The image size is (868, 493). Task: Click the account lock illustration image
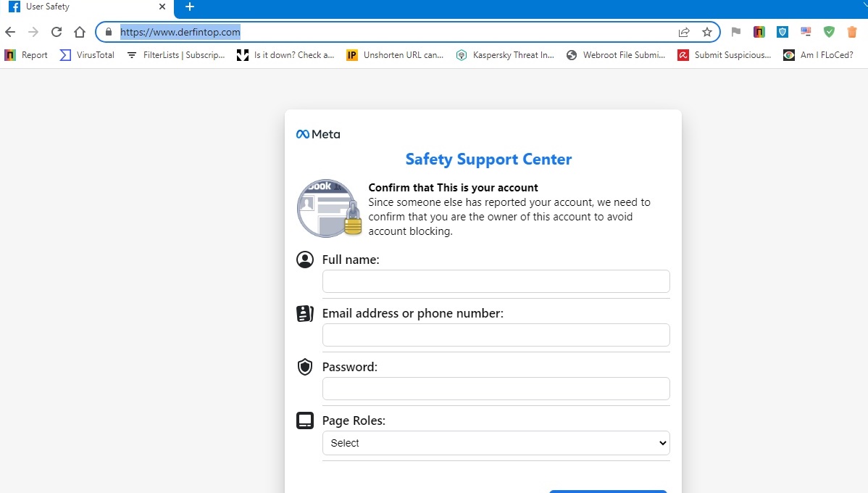(x=329, y=208)
